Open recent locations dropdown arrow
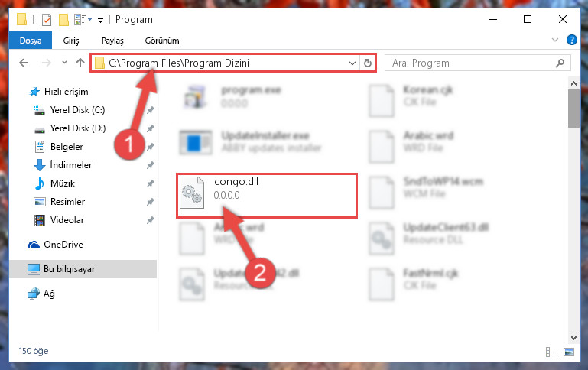The height and width of the screenshot is (370, 588). click(64, 63)
